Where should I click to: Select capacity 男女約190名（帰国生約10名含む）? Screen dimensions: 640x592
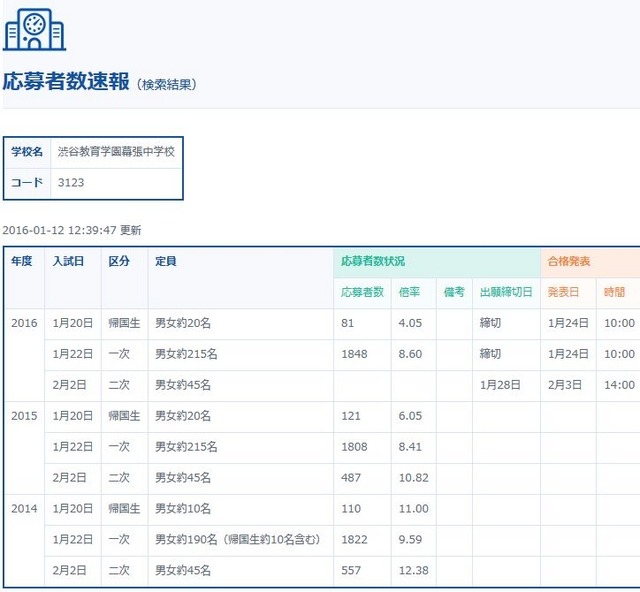click(238, 539)
